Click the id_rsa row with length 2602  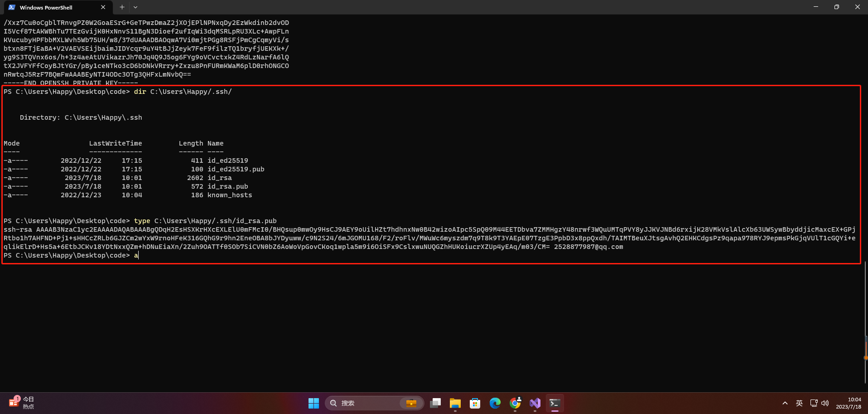click(x=118, y=178)
